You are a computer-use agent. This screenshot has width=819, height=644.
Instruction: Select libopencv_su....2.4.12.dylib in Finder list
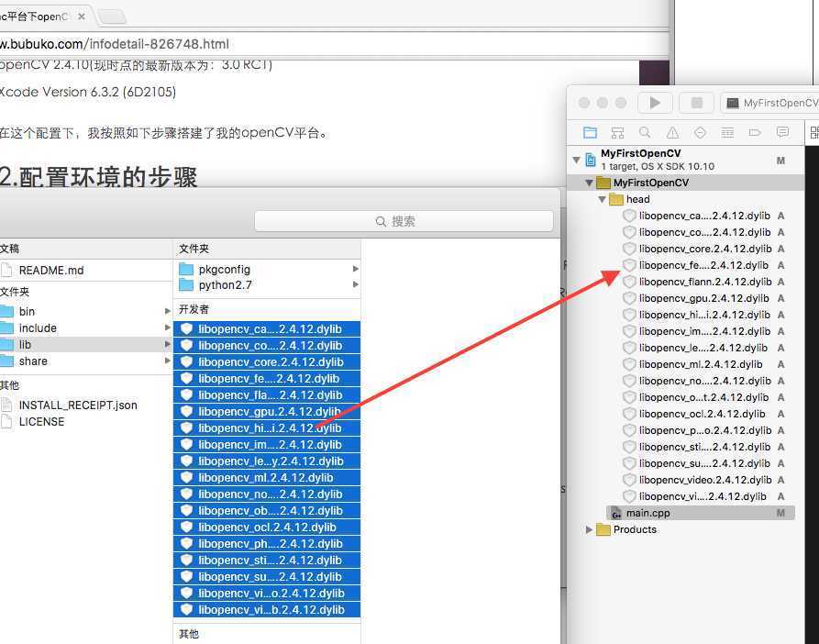coord(267,577)
